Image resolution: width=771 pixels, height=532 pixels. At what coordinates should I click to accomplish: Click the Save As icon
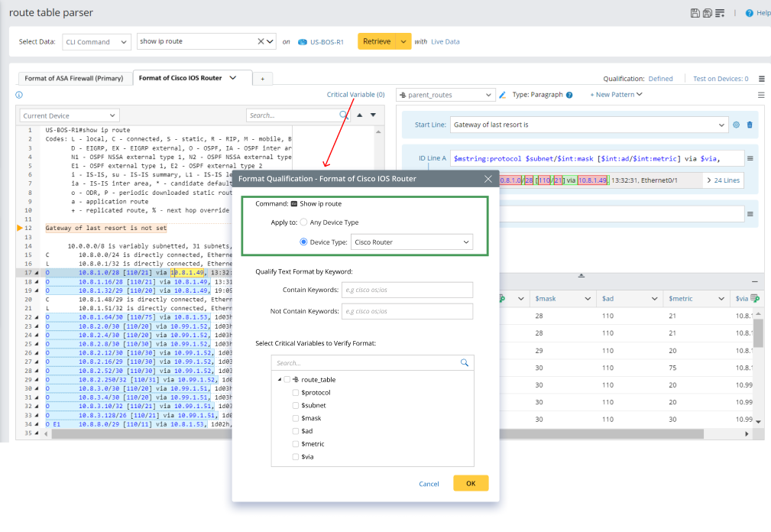pos(707,13)
